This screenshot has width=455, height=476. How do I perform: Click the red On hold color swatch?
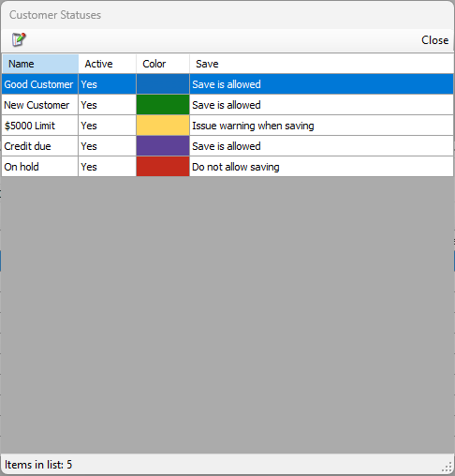[163, 167]
